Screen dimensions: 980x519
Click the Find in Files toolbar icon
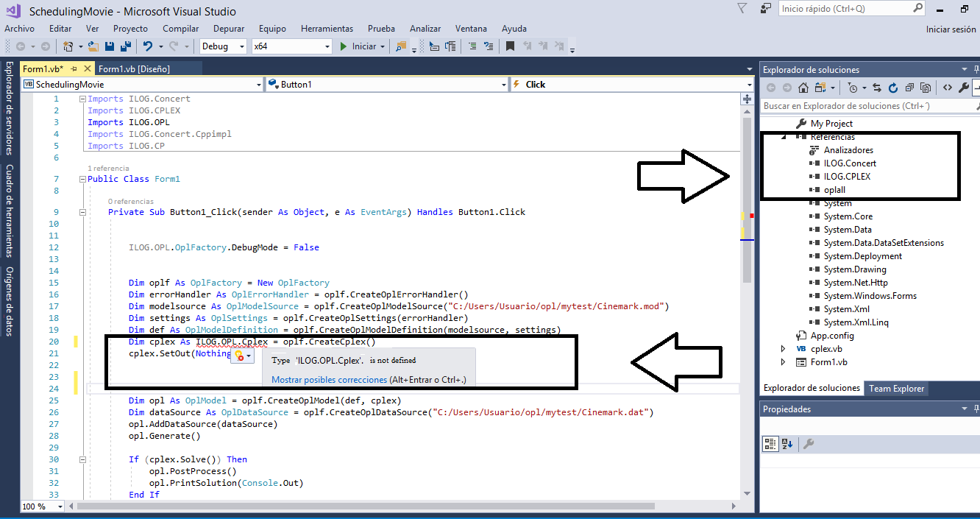point(401,46)
